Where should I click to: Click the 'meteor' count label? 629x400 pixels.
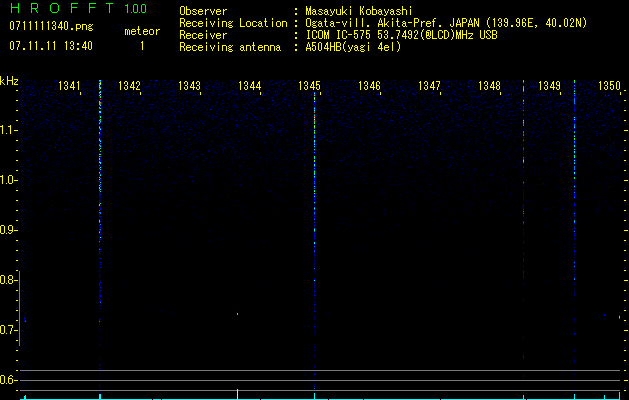click(x=142, y=31)
